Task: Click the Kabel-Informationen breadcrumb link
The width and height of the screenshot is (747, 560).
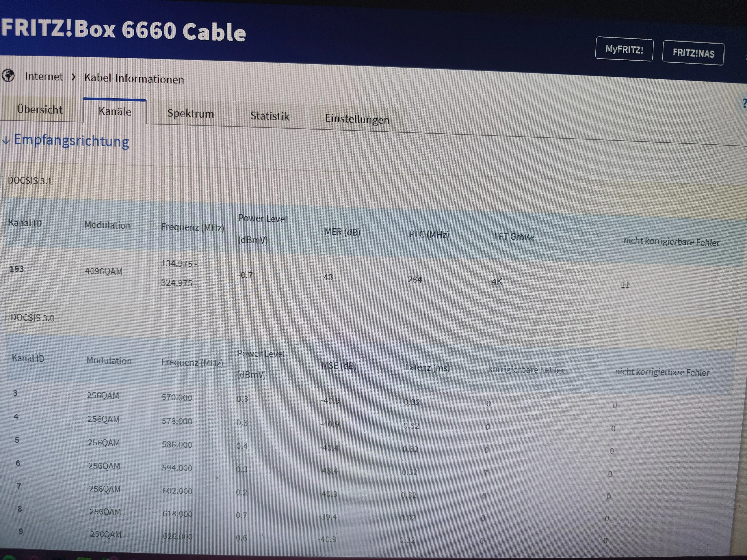Action: pyautogui.click(x=134, y=79)
